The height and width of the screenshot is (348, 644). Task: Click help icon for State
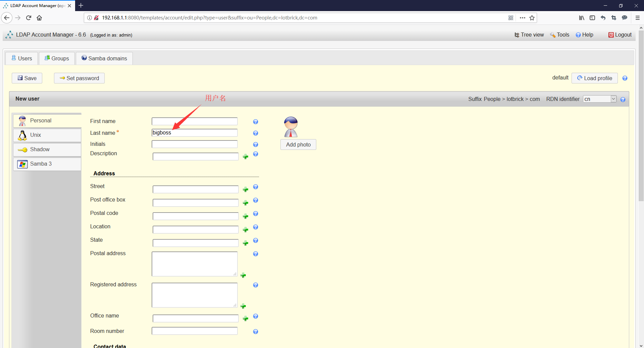pyautogui.click(x=256, y=240)
